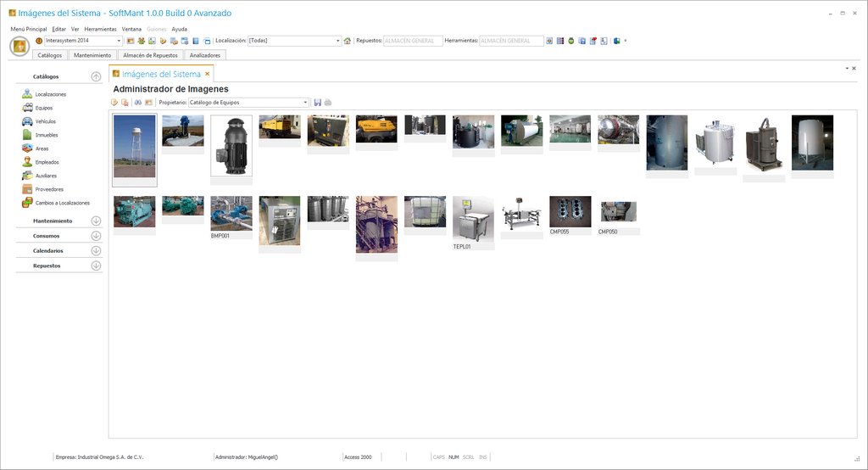
Task: Expand the Calendarios sidebar section
Action: click(96, 251)
